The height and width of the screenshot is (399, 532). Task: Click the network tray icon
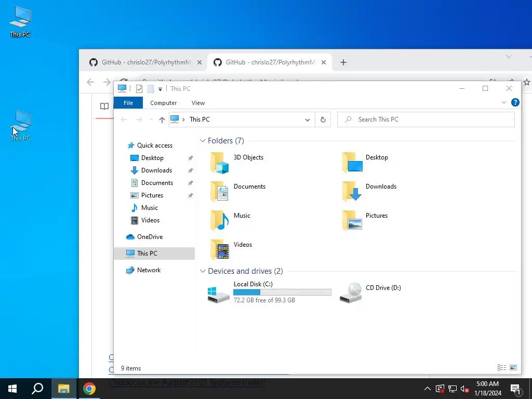[x=453, y=389]
